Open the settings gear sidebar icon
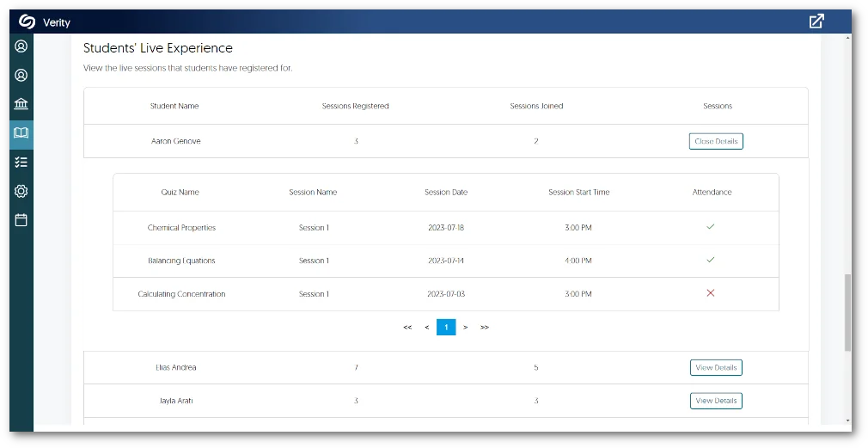The width and height of the screenshot is (868, 448). click(x=21, y=191)
